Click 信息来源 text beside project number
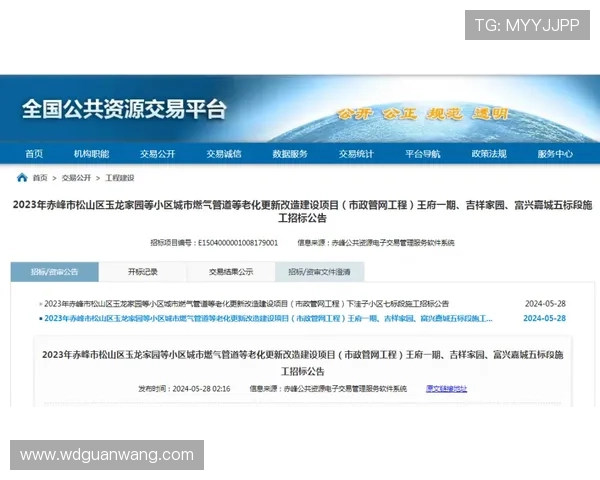Viewport: 600px width, 480px height. coord(376,243)
